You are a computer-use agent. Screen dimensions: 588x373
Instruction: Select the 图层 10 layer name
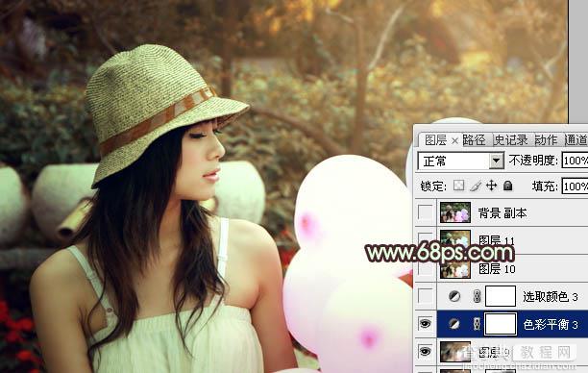(x=498, y=268)
